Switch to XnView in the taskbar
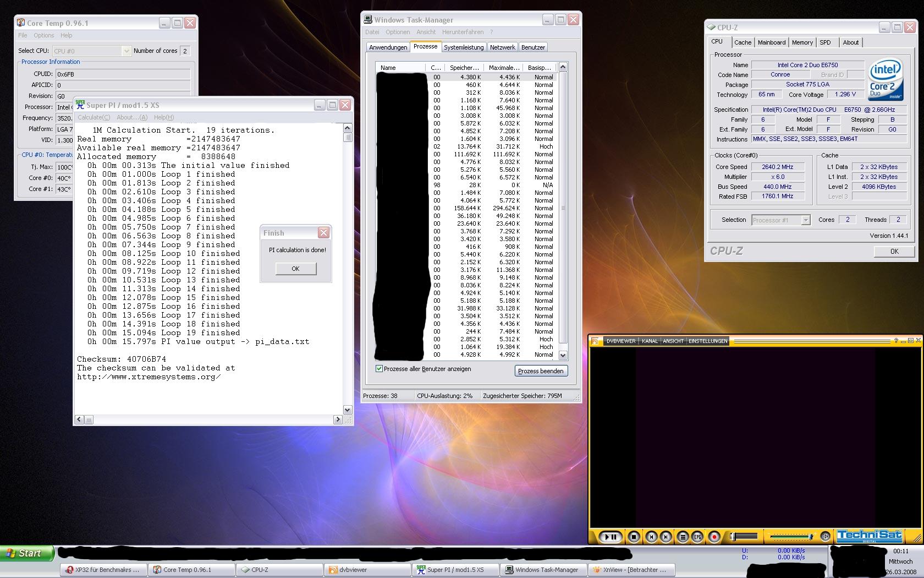924x578 pixels. click(x=631, y=570)
